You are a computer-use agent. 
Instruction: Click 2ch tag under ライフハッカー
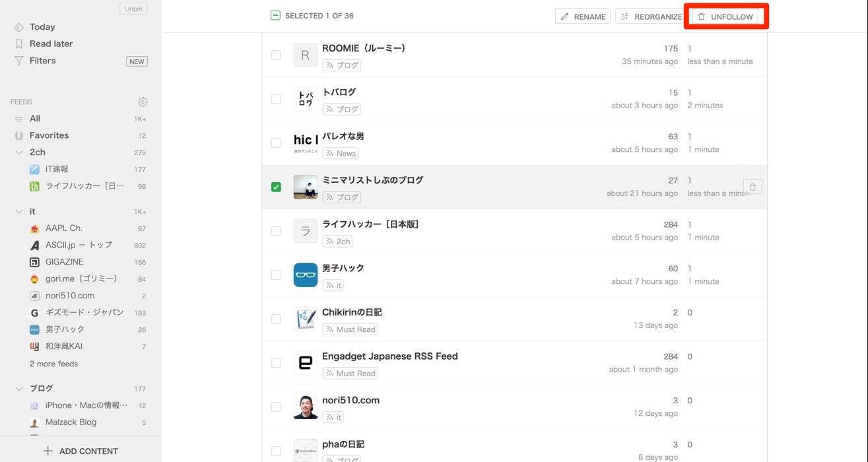click(338, 242)
